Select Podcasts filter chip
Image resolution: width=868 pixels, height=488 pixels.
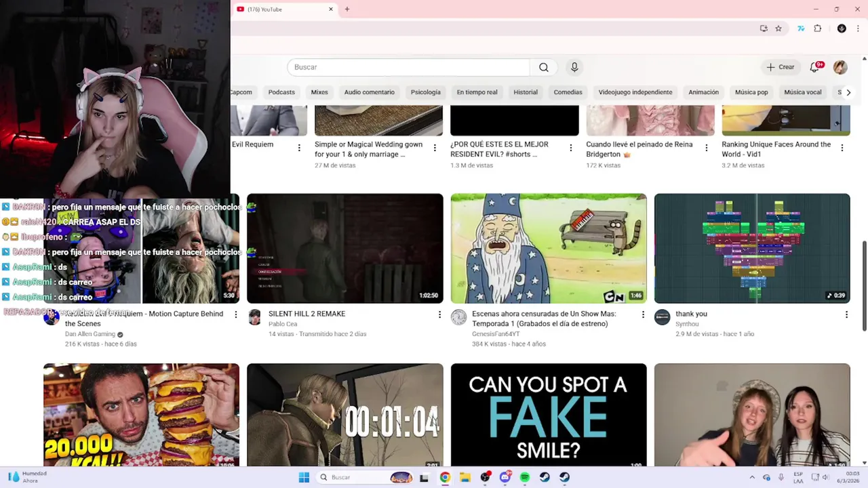point(281,92)
